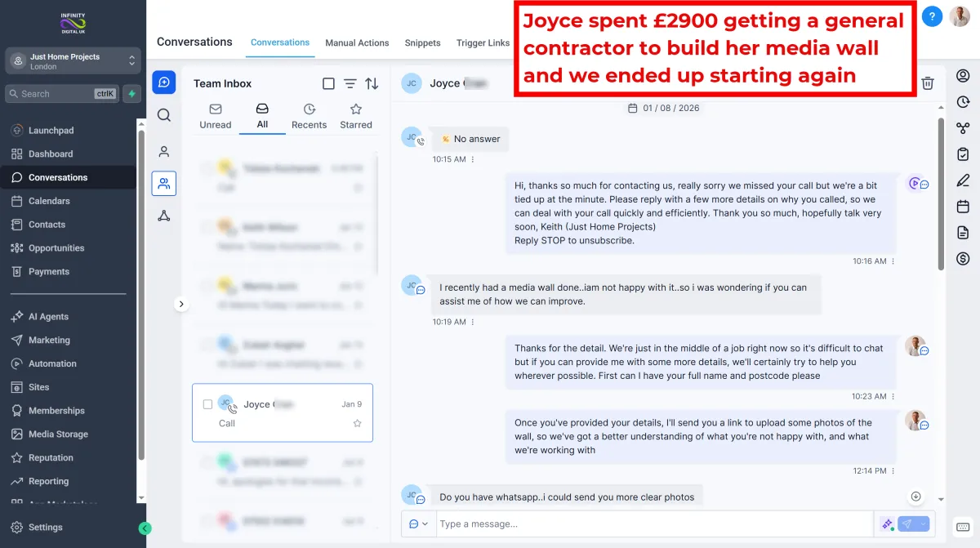Open Settings at sidebar bottom
Screen dimensions: 980x548
click(x=46, y=528)
